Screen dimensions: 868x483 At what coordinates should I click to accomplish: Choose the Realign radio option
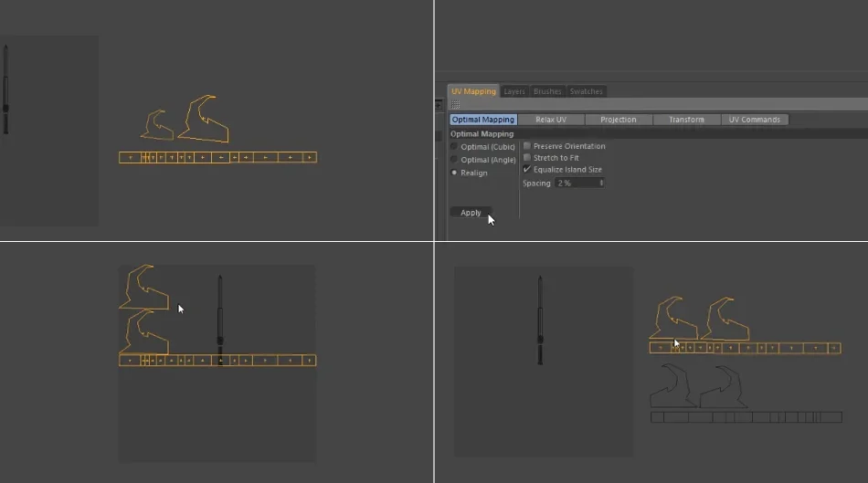(454, 173)
